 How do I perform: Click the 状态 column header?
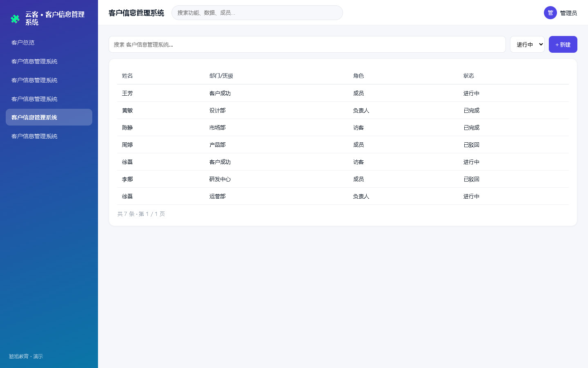pyautogui.click(x=469, y=76)
